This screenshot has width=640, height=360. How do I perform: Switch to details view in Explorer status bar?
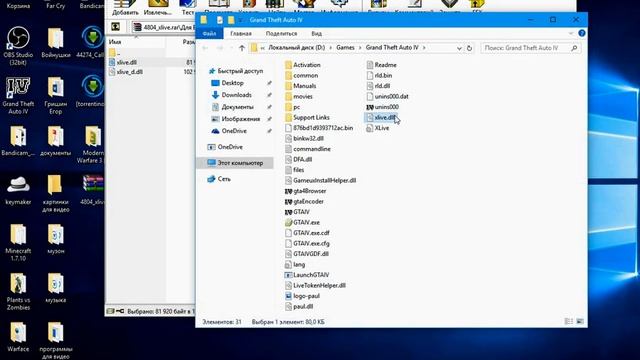(x=568, y=322)
